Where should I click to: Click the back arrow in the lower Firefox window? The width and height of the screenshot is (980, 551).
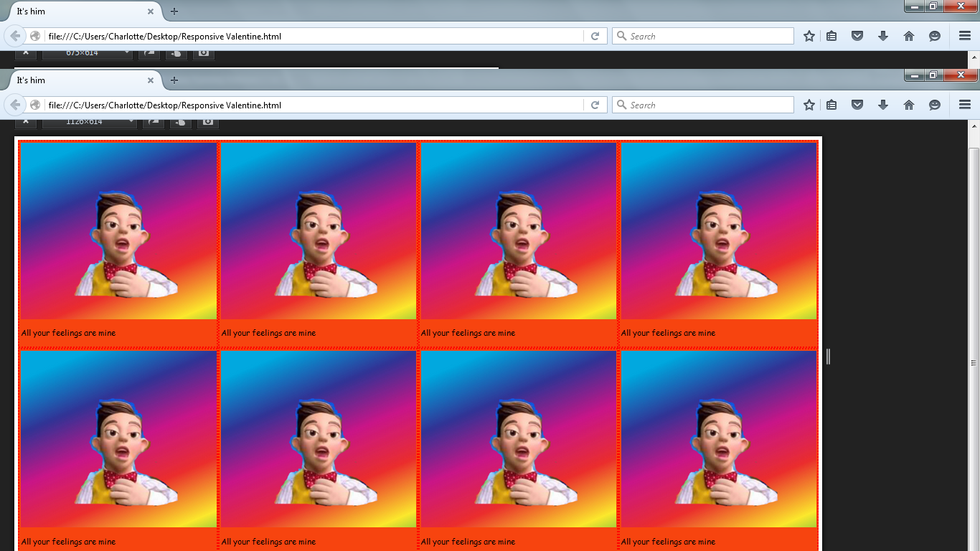coord(15,105)
